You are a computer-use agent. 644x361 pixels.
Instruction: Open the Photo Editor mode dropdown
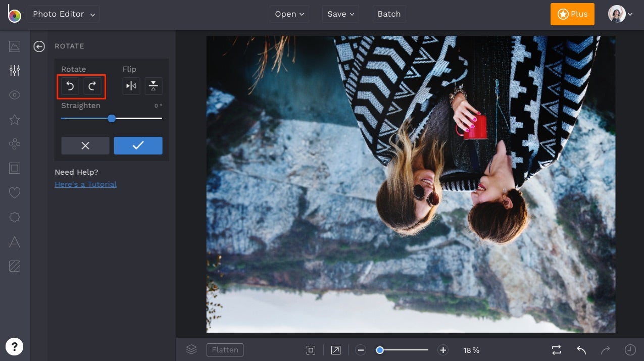click(x=64, y=14)
